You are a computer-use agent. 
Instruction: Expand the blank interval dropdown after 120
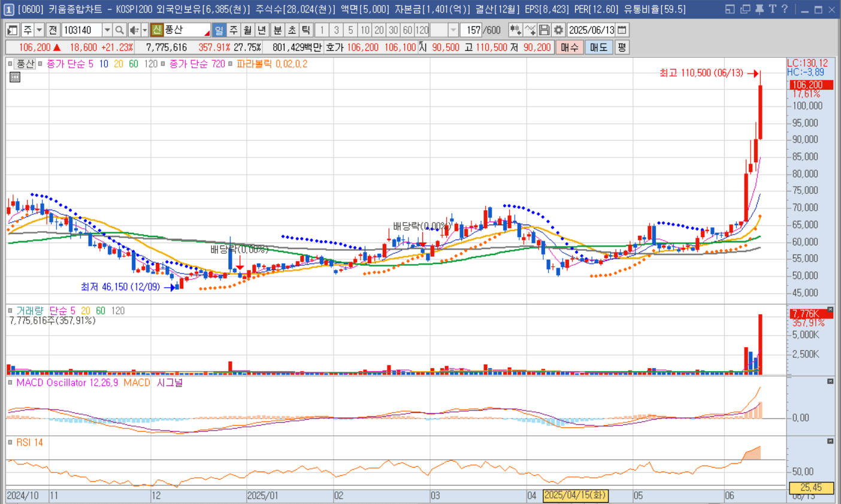(x=453, y=30)
